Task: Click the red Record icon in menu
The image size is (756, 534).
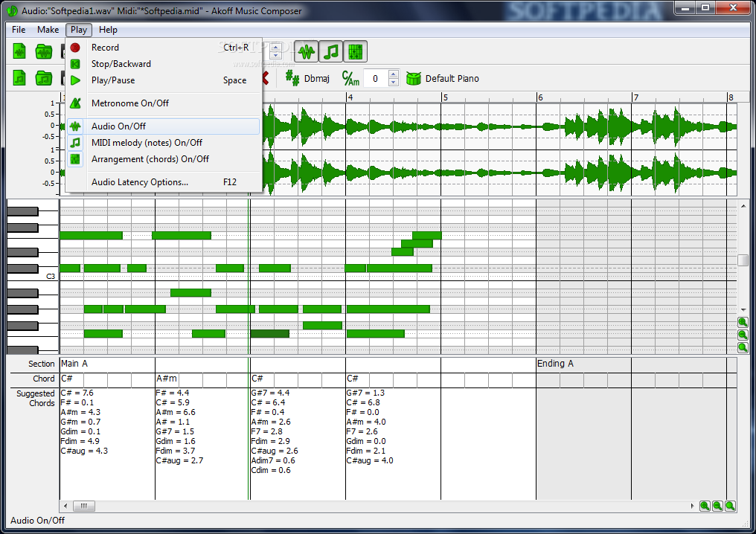Action: click(x=75, y=48)
